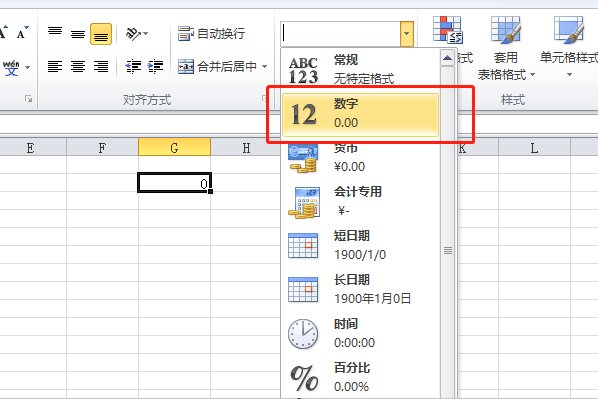Select 长日期 long date format
This screenshot has width=598, height=399.
360,289
